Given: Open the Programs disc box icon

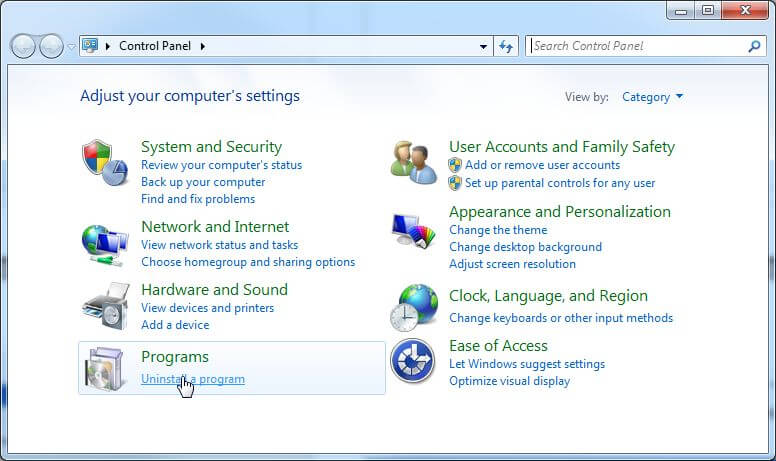Looking at the screenshot, I should pyautogui.click(x=105, y=369).
